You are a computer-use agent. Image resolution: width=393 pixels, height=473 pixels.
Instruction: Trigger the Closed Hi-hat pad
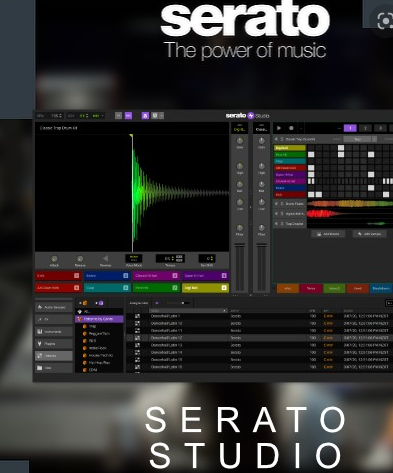click(156, 276)
